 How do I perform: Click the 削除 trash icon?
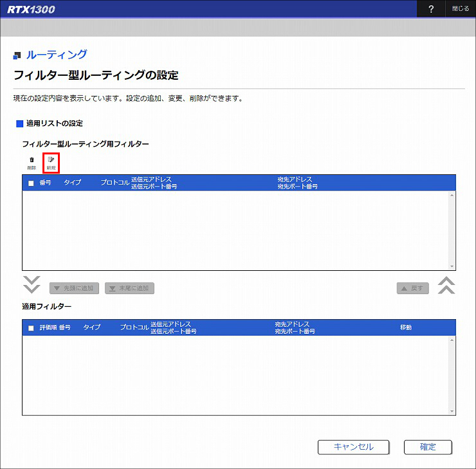click(32, 163)
